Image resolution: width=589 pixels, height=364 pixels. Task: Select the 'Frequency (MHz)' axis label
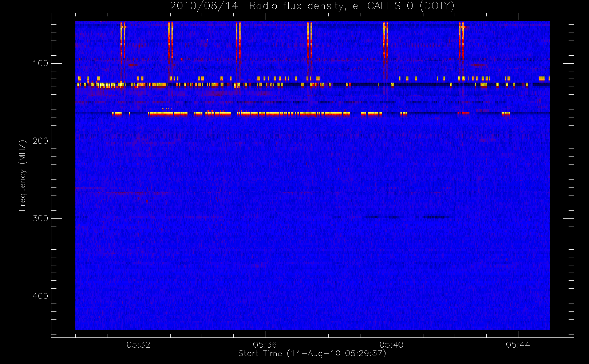tap(23, 175)
